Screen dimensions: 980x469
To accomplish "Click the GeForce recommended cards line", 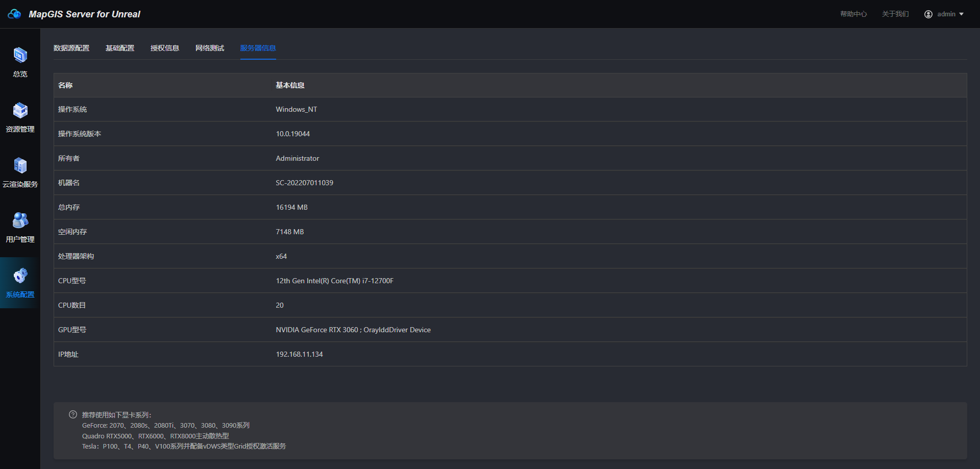I will [x=166, y=425].
